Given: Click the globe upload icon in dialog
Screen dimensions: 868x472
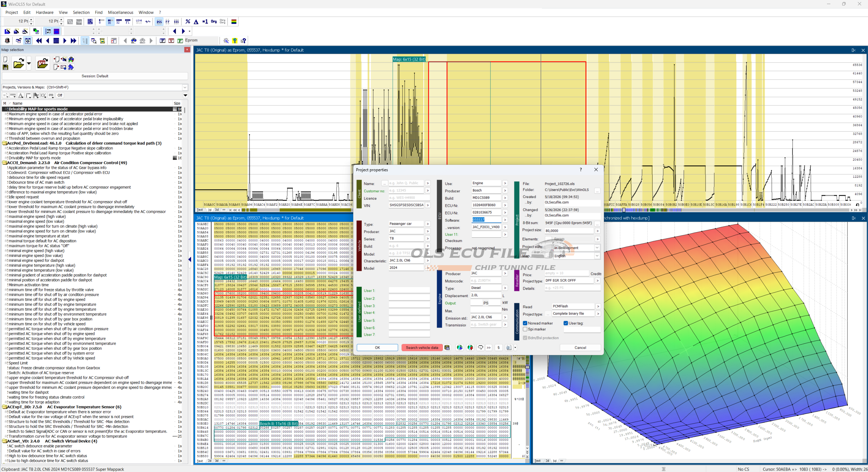Looking at the screenshot, I should [470, 348].
